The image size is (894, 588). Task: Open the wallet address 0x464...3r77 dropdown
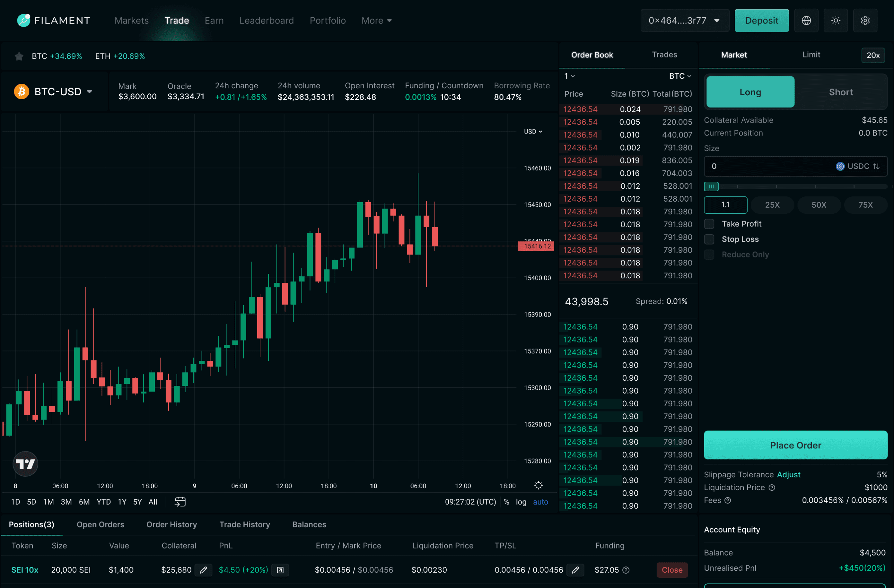pos(684,21)
